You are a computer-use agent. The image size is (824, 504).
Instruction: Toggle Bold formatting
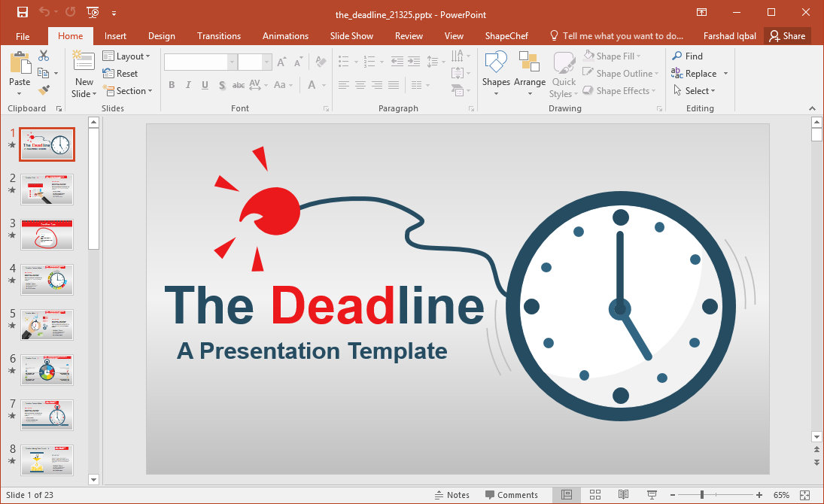(172, 85)
